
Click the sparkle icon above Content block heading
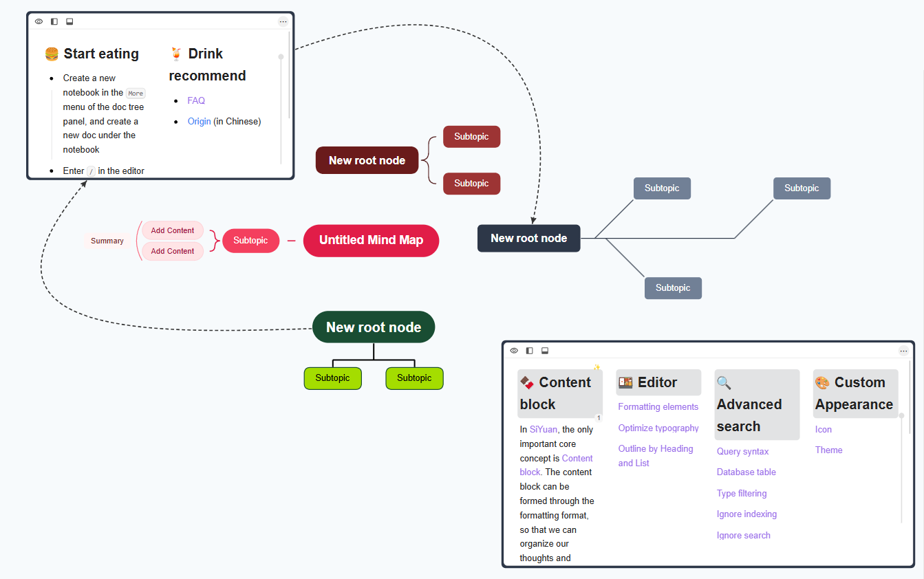[597, 367]
